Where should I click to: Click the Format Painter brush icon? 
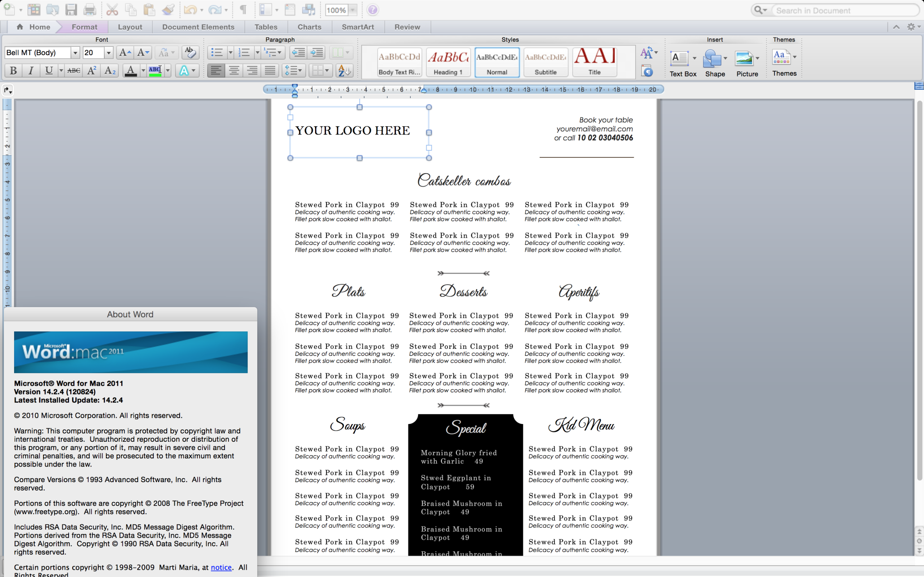168,10
